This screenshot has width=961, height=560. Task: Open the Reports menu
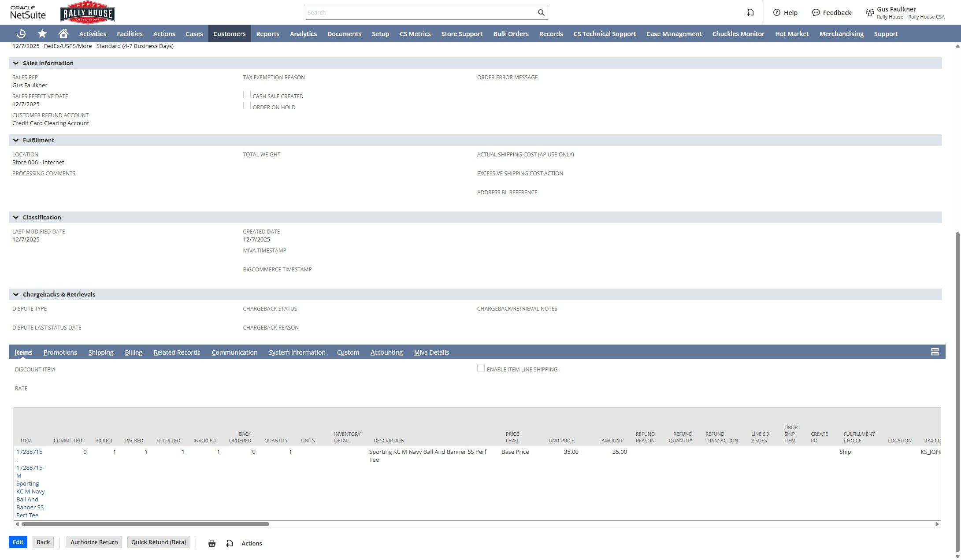[x=267, y=34]
